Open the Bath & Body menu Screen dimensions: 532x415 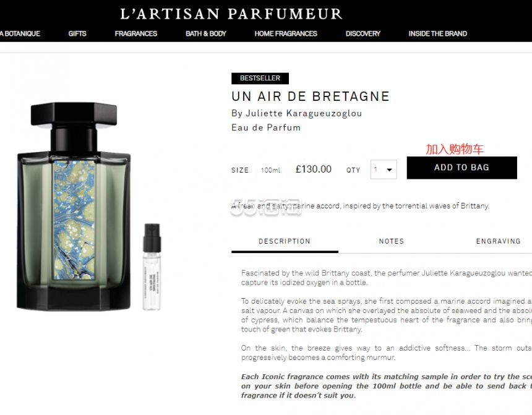[x=205, y=33]
